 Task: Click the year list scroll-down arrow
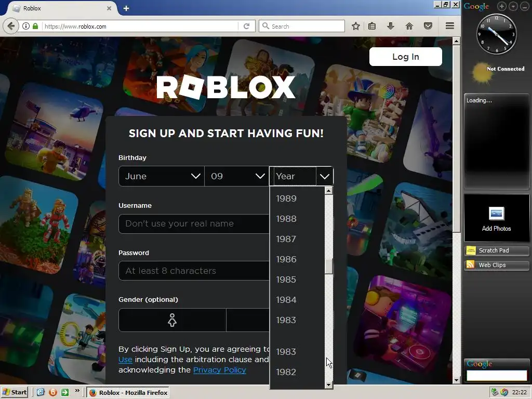tap(328, 385)
